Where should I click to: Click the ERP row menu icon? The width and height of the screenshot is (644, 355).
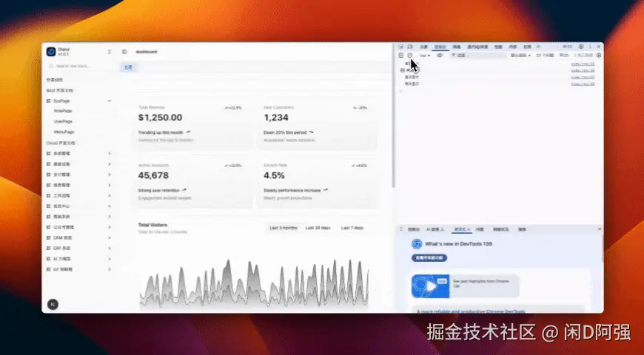click(48, 248)
